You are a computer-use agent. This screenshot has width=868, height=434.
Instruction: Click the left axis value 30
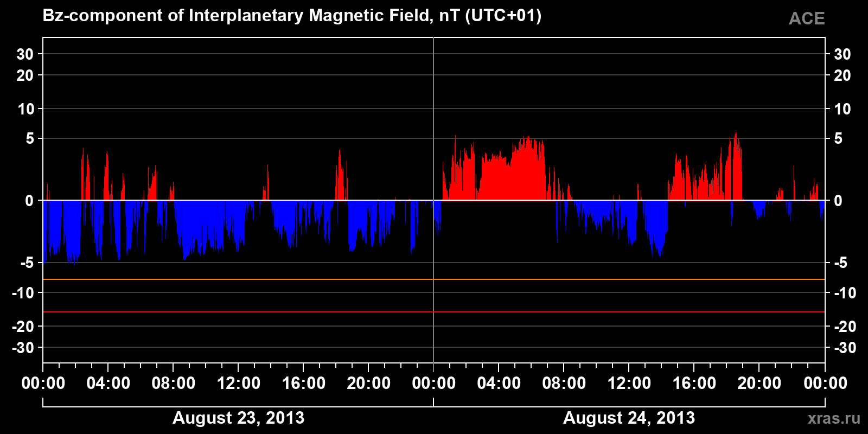click(x=25, y=54)
